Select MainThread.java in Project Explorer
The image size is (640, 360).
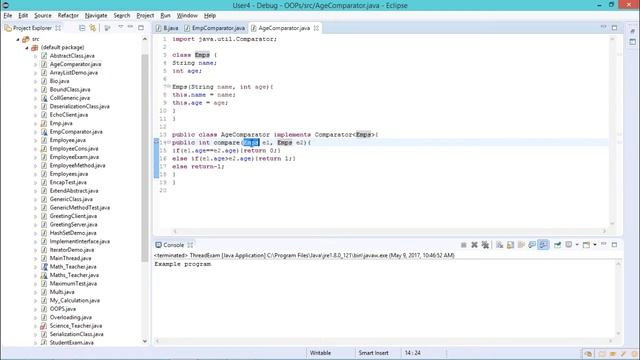pyautogui.click(x=71, y=258)
